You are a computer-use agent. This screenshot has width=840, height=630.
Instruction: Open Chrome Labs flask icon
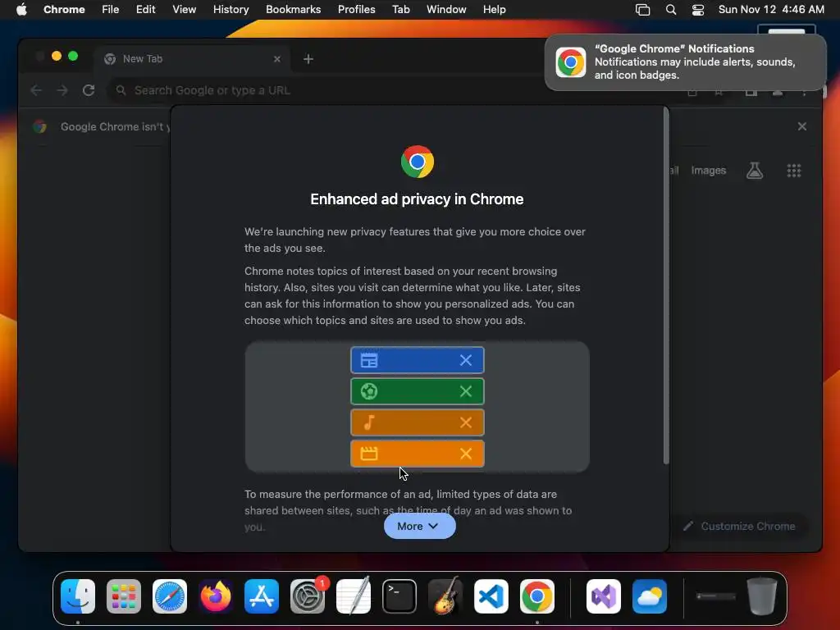[x=755, y=171]
